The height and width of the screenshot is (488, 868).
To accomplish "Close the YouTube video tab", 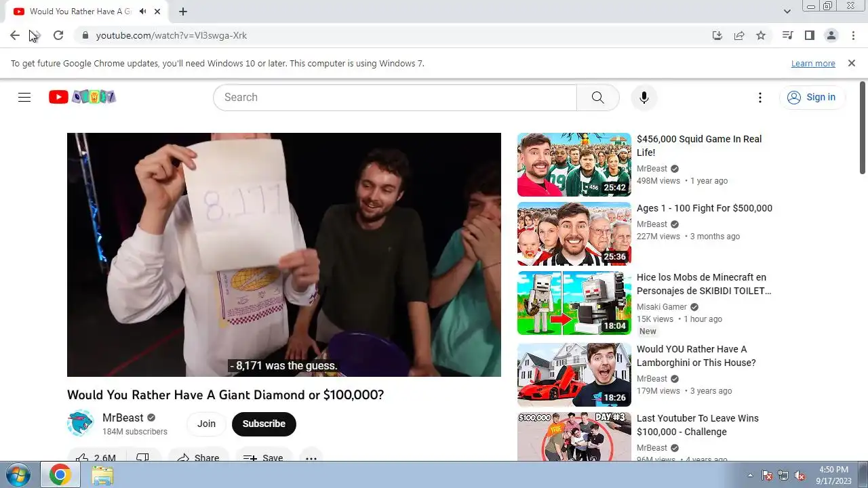I will tap(158, 12).
